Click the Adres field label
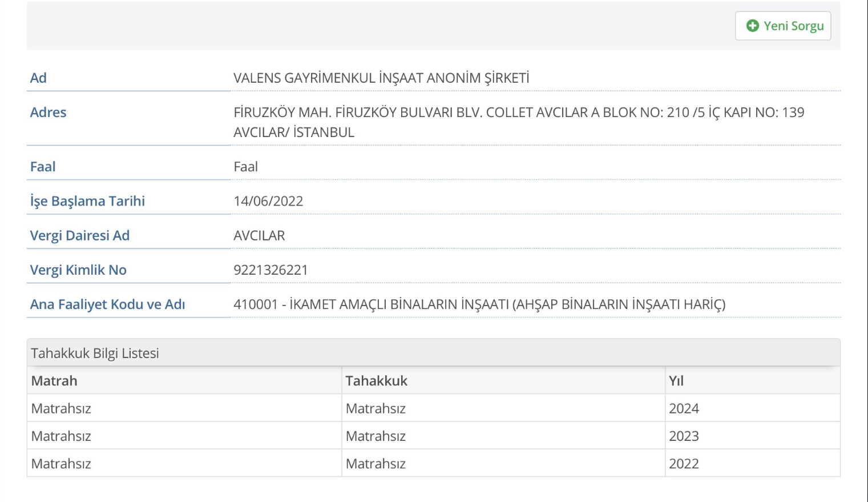The width and height of the screenshot is (868, 502). (x=48, y=113)
